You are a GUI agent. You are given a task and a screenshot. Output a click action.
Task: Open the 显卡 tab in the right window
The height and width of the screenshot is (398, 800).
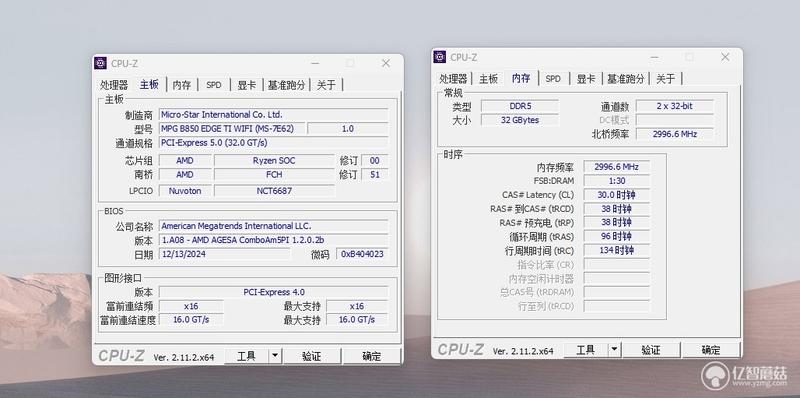tap(586, 79)
